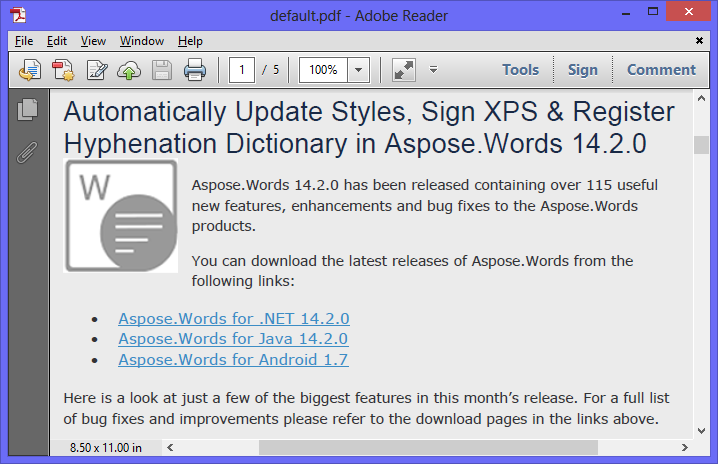
Task: Expand the toolbar options small arrow
Action: pos(433,70)
